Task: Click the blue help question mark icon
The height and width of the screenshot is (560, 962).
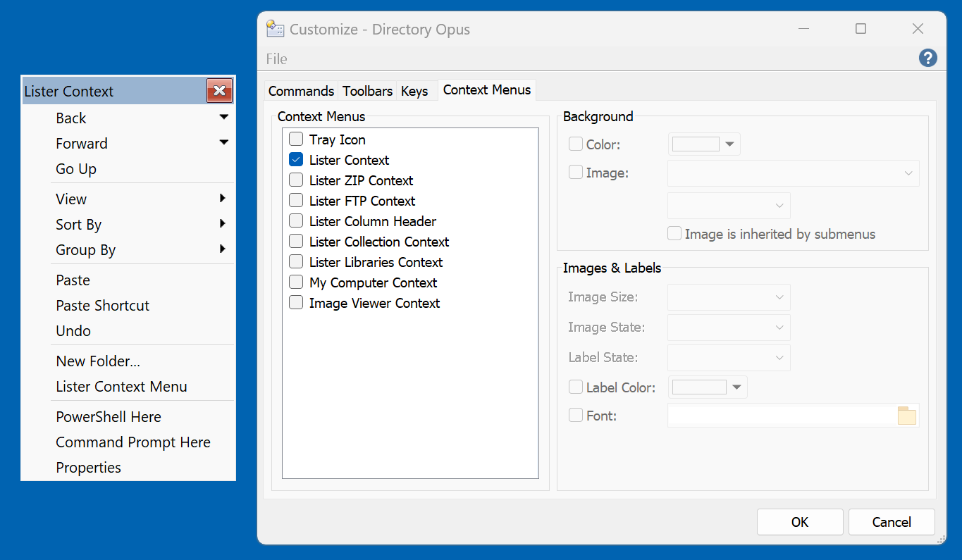Action: click(x=927, y=58)
